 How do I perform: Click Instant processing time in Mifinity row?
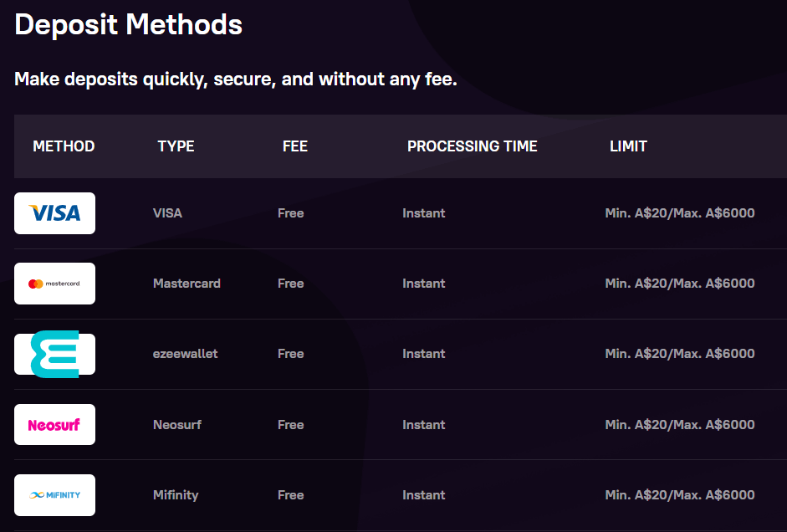pos(424,495)
